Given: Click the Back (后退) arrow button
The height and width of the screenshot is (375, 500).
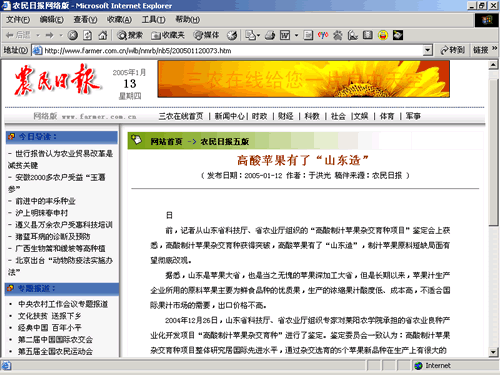Looking at the screenshot, I should pyautogui.click(x=18, y=35).
